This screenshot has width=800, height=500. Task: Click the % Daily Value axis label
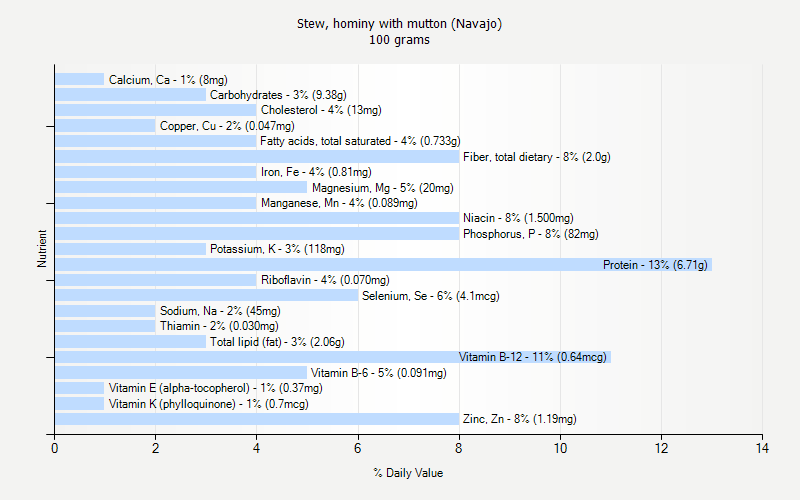(408, 473)
